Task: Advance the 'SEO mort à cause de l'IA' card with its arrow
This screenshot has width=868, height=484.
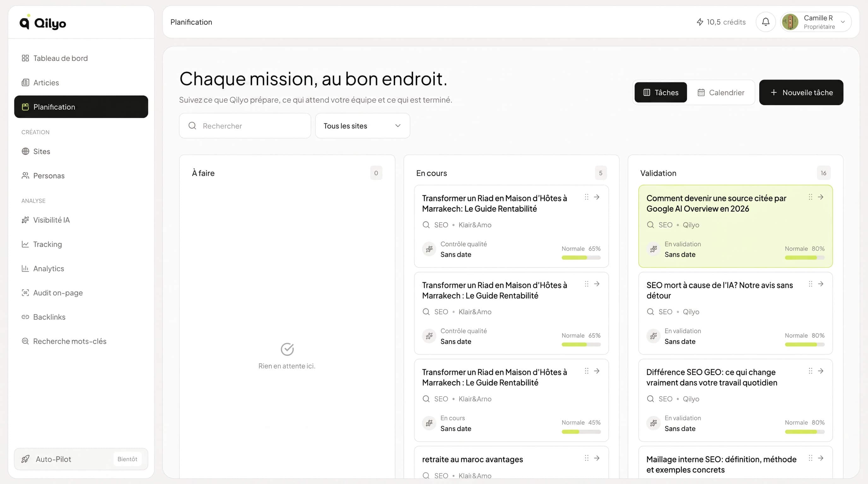Action: pyautogui.click(x=820, y=284)
